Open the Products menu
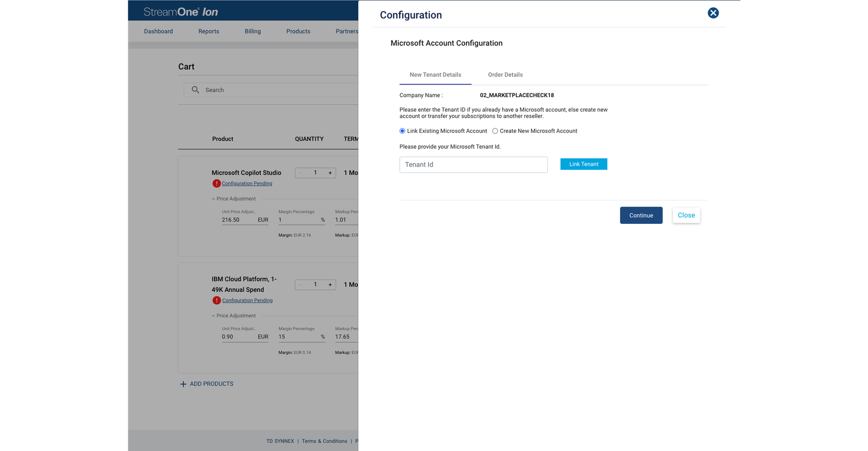The height and width of the screenshot is (451, 868). coord(298,31)
